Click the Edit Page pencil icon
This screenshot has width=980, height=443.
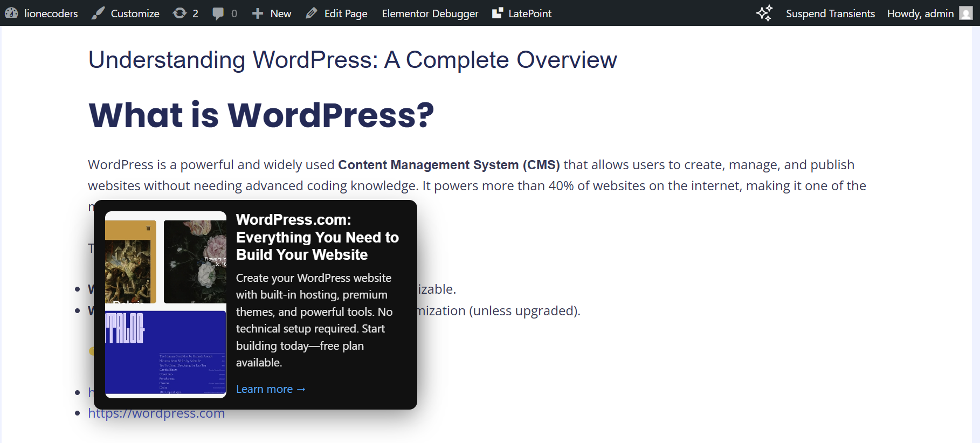(312, 13)
